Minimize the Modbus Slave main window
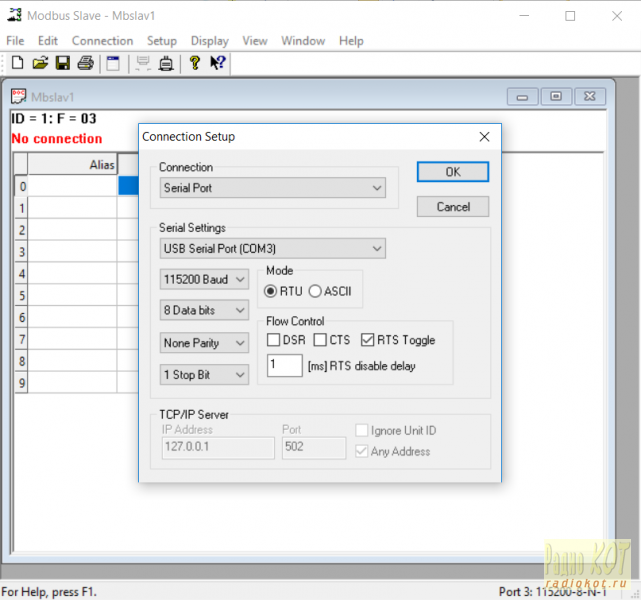Screen dimensions: 641x600 coord(524,16)
